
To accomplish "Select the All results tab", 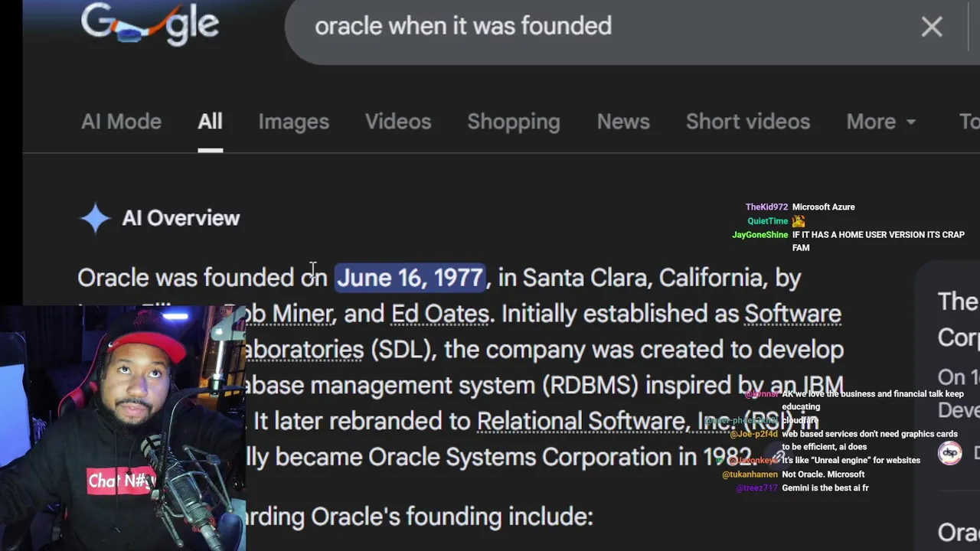I will tap(210, 122).
